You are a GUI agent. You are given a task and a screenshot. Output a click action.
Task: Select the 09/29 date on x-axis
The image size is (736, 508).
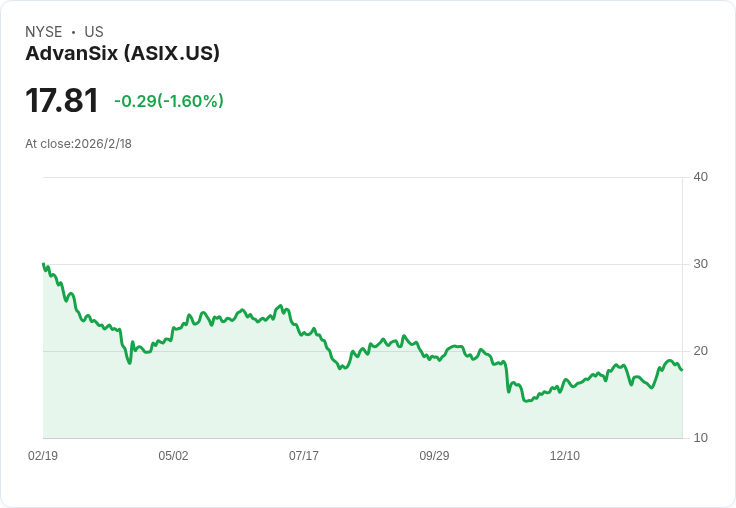[434, 456]
